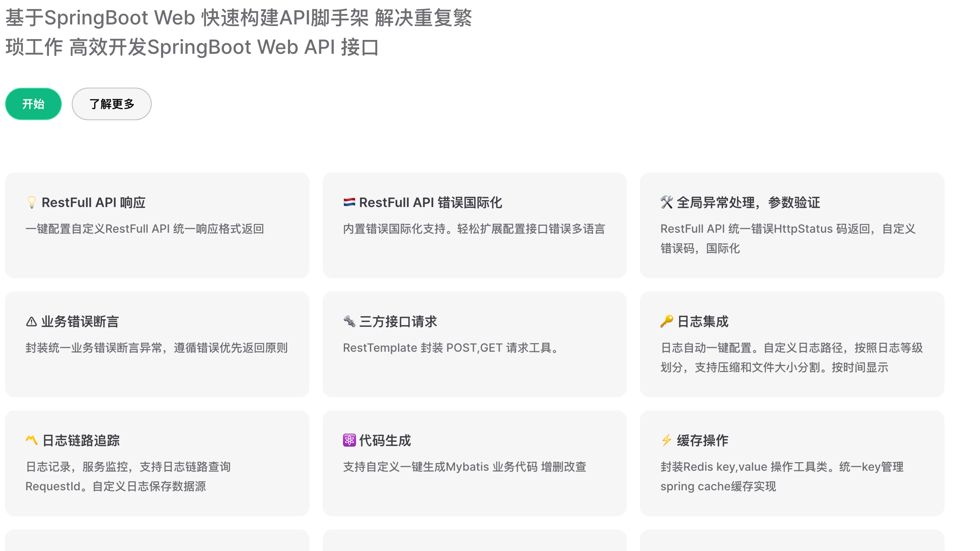The image size is (980, 551).
Task: Click the plug icon beside 三方接口请求
Action: [x=349, y=322]
